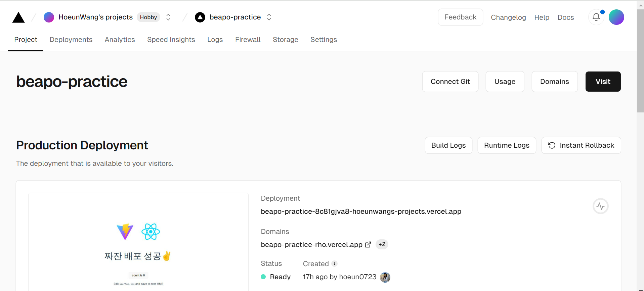This screenshot has height=291, width=644.
Task: Show the +2 additional domains
Action: (x=382, y=244)
